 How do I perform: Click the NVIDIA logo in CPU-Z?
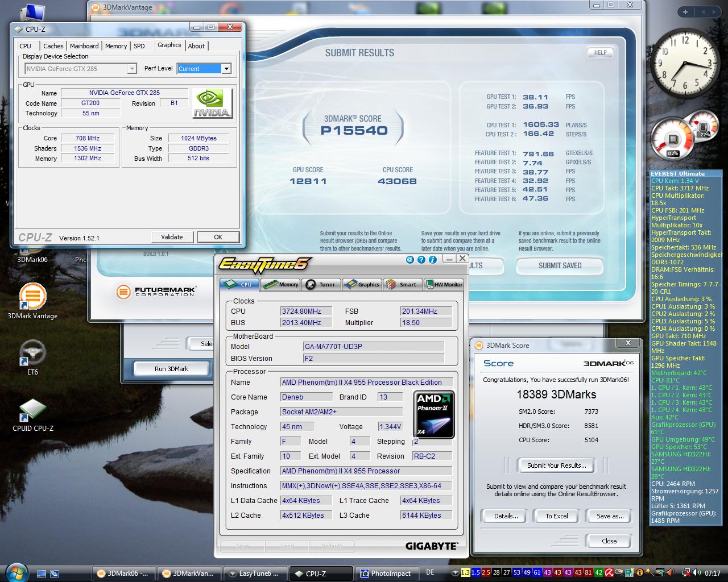213,103
